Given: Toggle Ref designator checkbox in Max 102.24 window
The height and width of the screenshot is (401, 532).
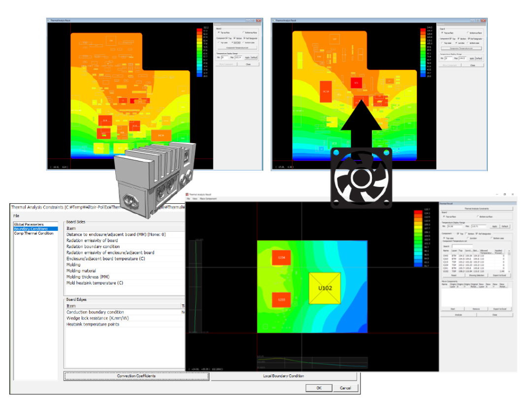Looking at the screenshot, I should 251,38.
